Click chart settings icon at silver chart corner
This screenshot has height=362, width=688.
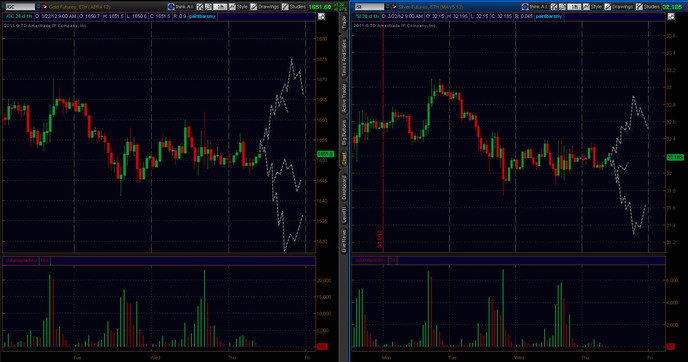click(x=671, y=17)
